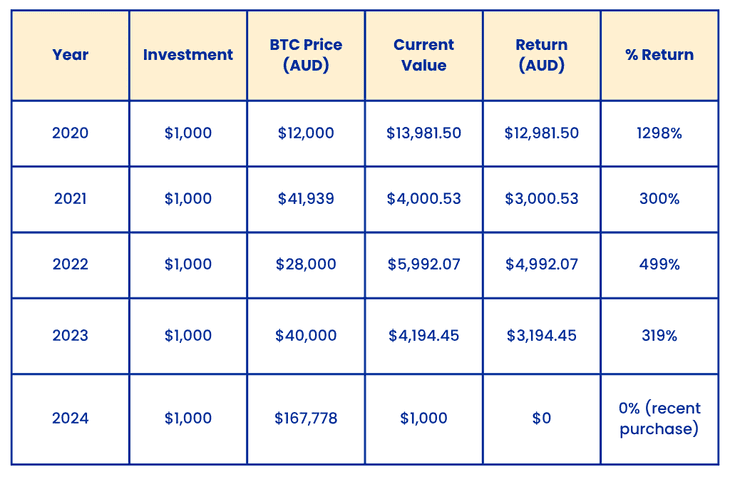The height and width of the screenshot is (477, 730).
Task: Click the 2020 year cell
Action: pos(70,133)
